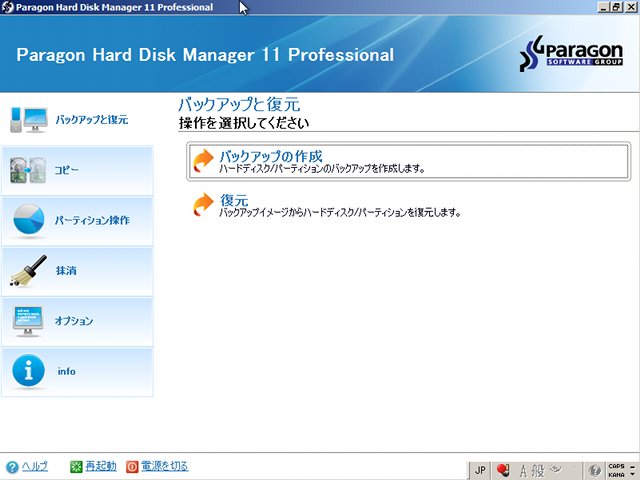The height and width of the screenshot is (480, 640).
Task: Close the Paragon Hard Disk Manager window
Action: 631,7
